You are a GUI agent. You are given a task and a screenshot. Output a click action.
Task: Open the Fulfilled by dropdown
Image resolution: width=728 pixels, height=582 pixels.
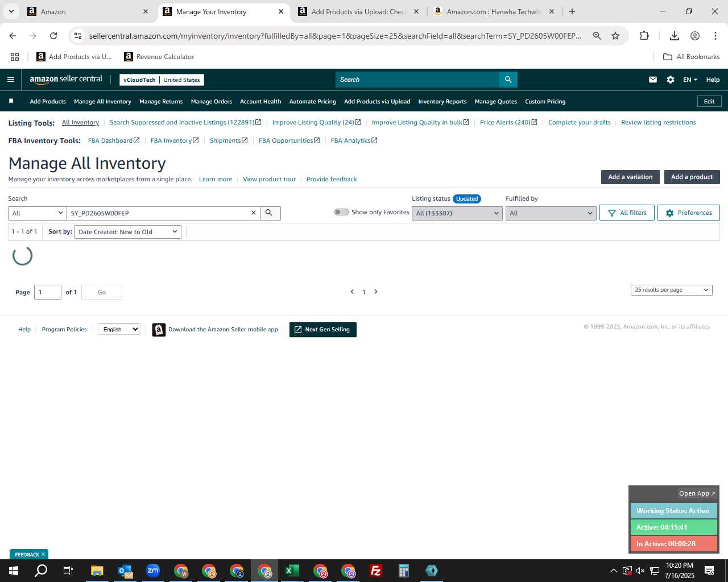coord(551,213)
